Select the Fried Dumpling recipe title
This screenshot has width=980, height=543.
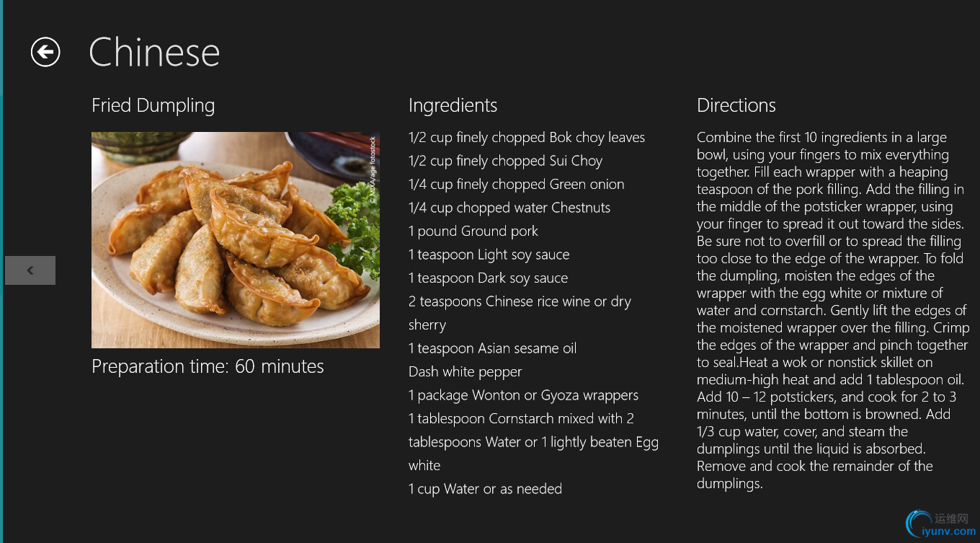point(153,105)
